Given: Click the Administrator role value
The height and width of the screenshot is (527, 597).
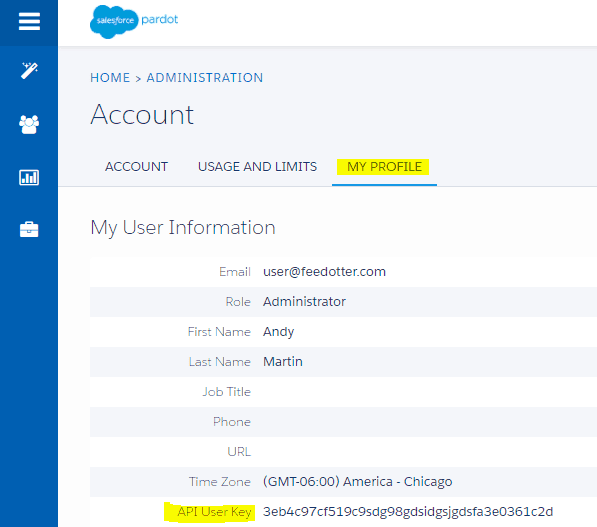Looking at the screenshot, I should coord(304,302).
